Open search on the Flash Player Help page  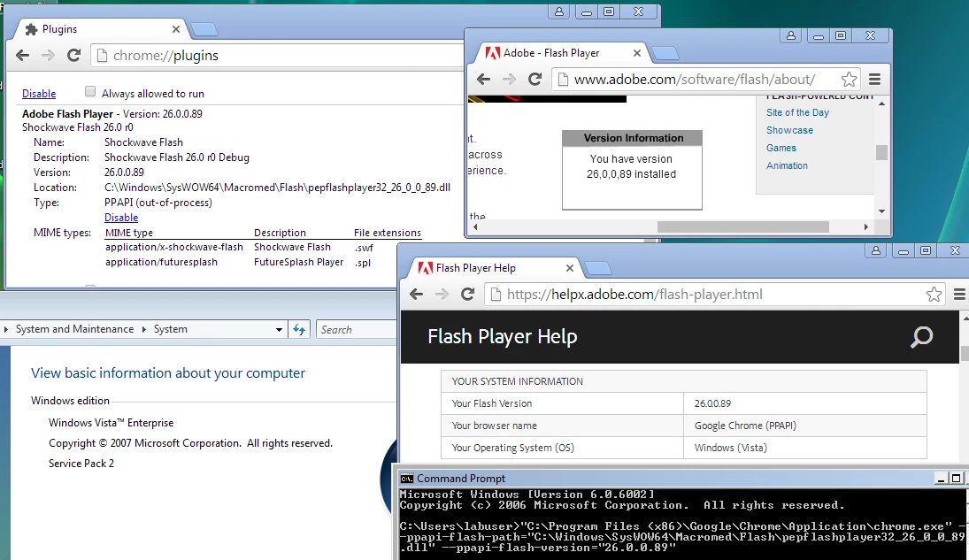click(x=921, y=337)
